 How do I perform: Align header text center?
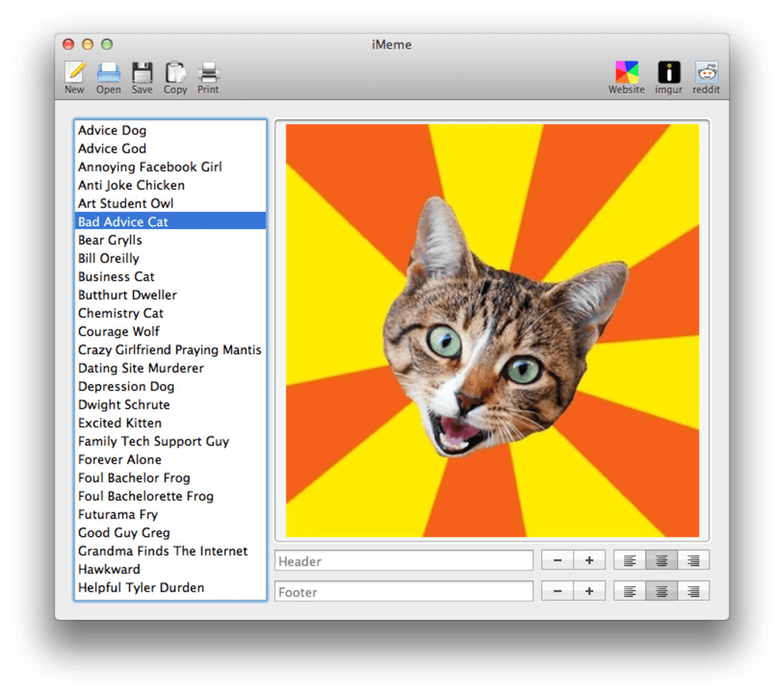click(x=662, y=561)
